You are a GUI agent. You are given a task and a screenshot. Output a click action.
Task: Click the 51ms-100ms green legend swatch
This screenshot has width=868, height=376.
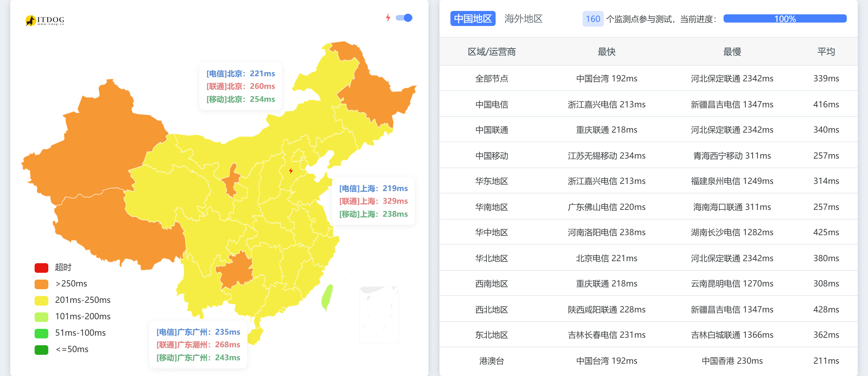[x=41, y=333]
